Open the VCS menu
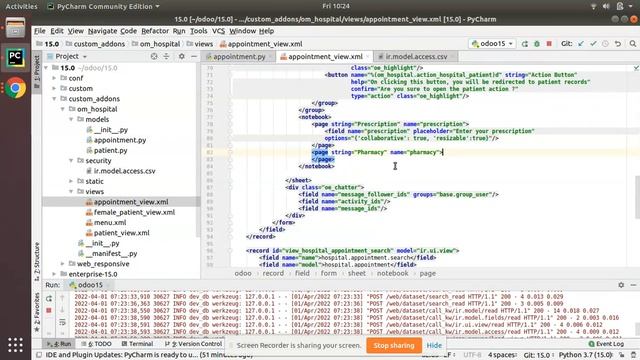Image resolution: width=640 pixels, height=360 pixels. coord(218,31)
